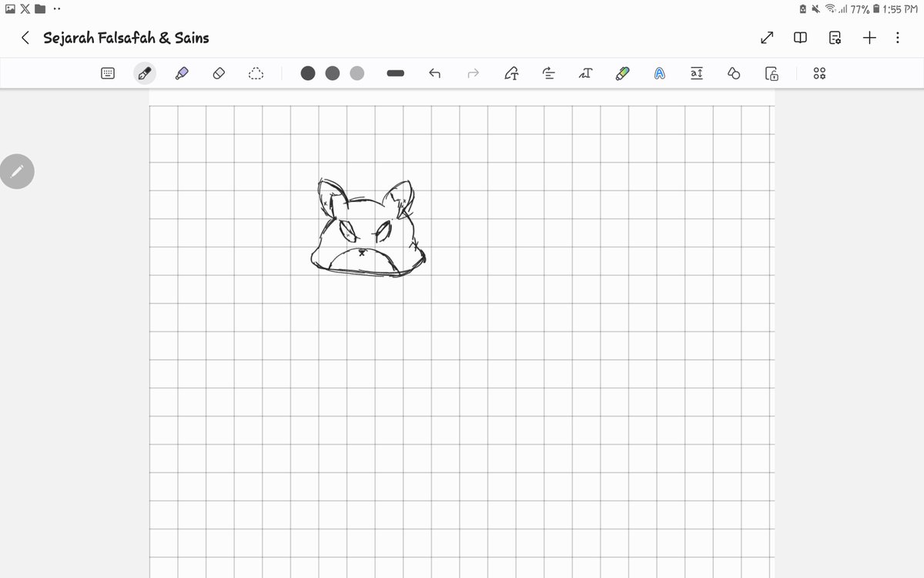This screenshot has width=924, height=578.
Task: Enter full screen editing view
Action: [767, 37]
